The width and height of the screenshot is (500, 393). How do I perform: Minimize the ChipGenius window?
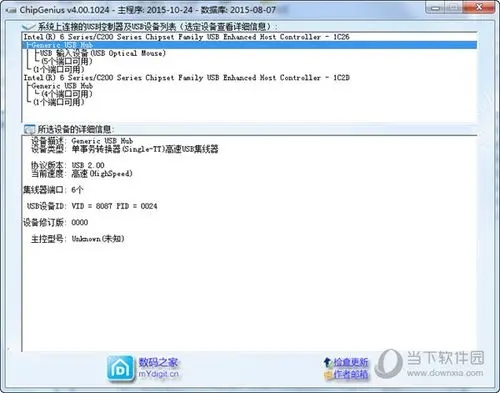pos(435,7)
